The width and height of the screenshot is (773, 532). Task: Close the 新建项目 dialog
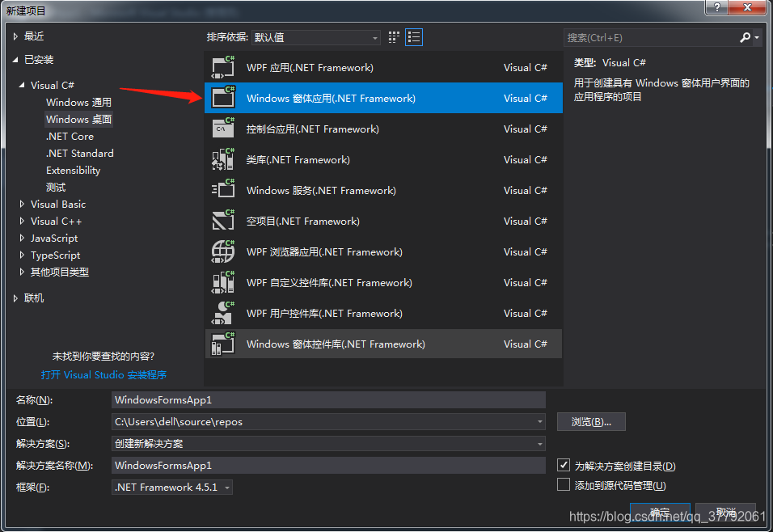(x=747, y=7)
